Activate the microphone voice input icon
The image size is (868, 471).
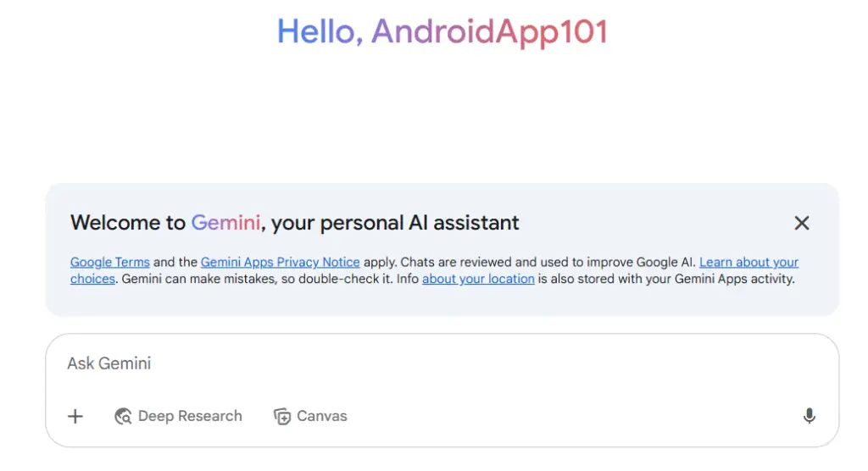click(809, 416)
